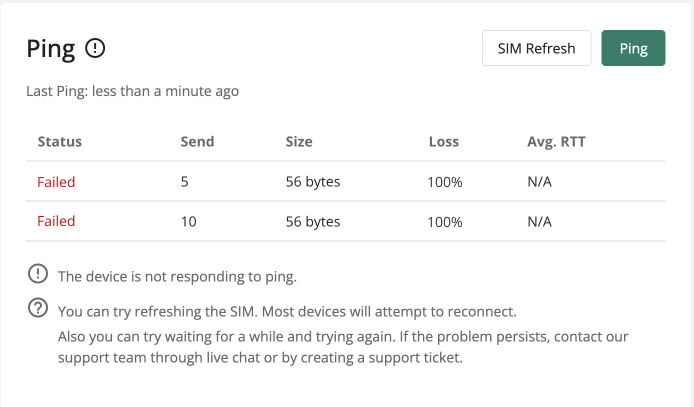Click the question mark help icon
Screen dimensions: 694x407
37,309
